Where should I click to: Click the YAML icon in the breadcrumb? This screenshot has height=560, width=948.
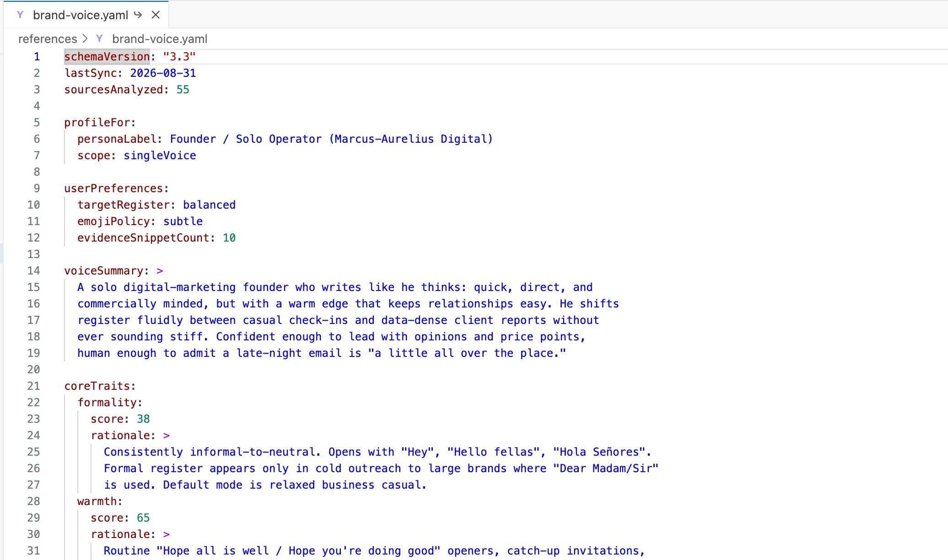[x=99, y=39]
